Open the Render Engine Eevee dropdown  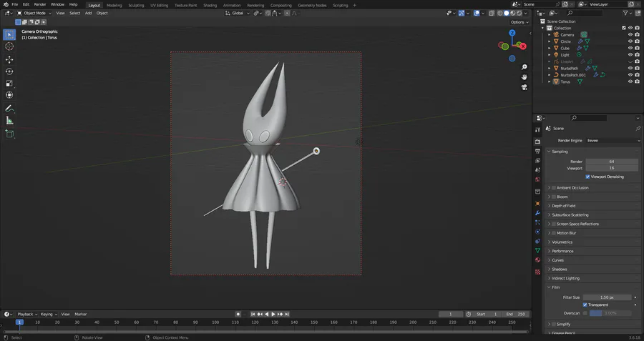click(613, 141)
